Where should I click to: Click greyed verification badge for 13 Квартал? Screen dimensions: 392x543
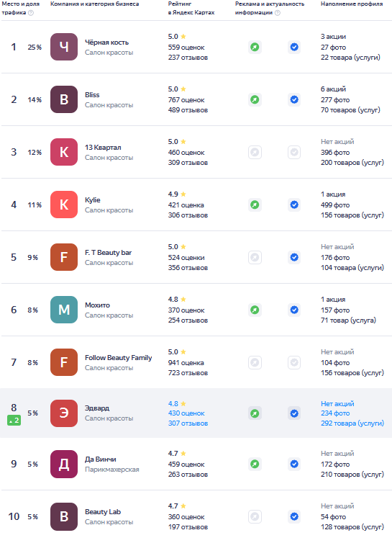point(294,153)
